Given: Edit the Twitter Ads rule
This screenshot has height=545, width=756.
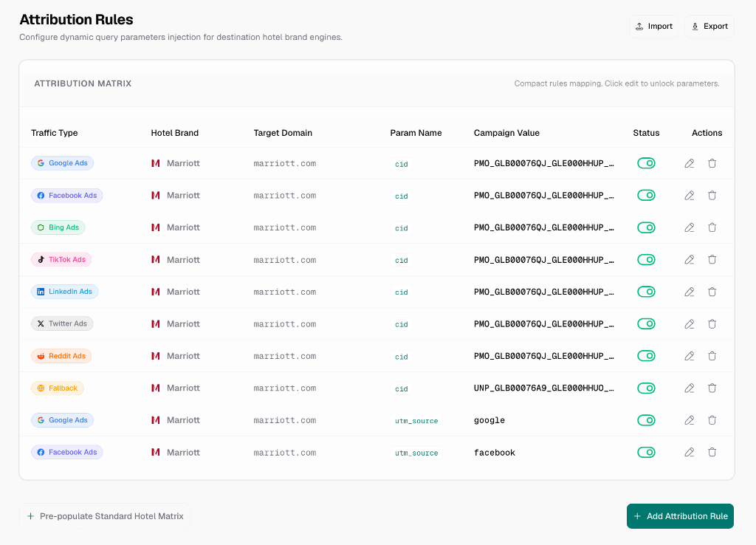Looking at the screenshot, I should (x=690, y=324).
